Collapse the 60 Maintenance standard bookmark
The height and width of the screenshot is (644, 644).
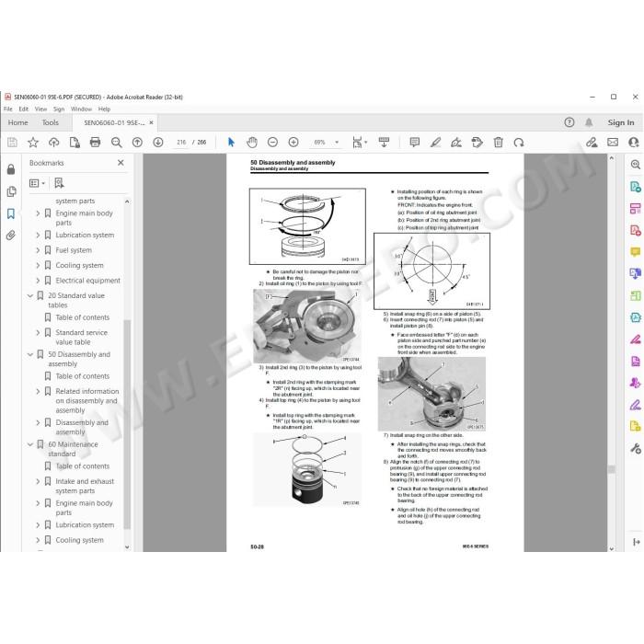click(30, 444)
